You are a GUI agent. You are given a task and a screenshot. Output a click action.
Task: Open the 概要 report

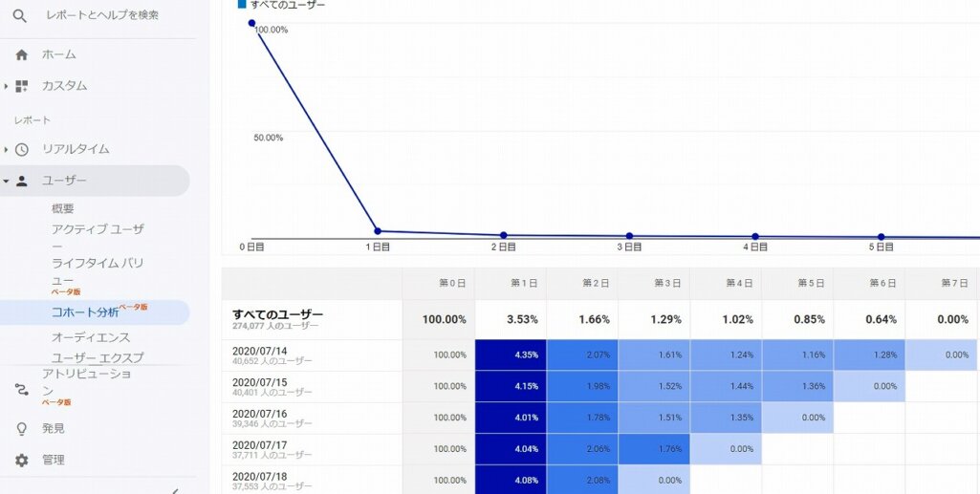[63, 208]
